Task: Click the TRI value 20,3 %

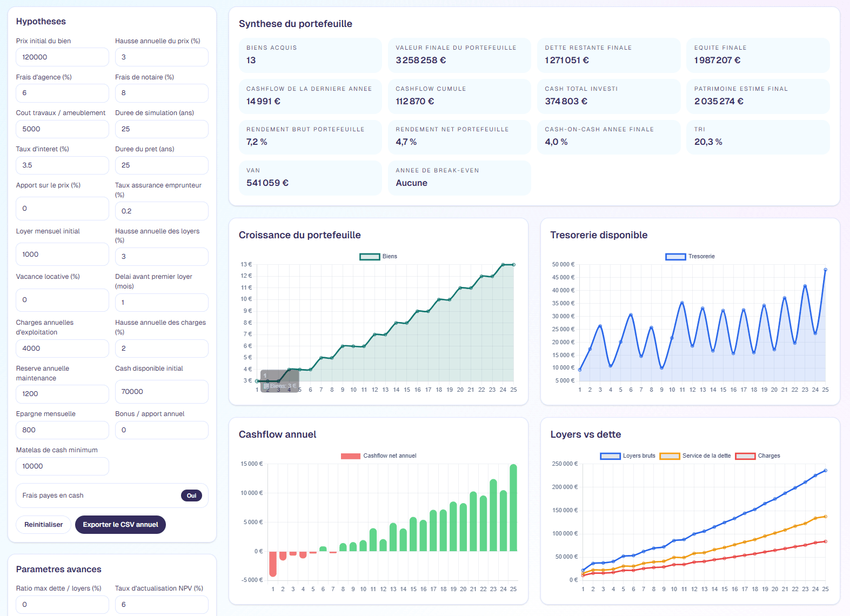Action: [x=708, y=142]
